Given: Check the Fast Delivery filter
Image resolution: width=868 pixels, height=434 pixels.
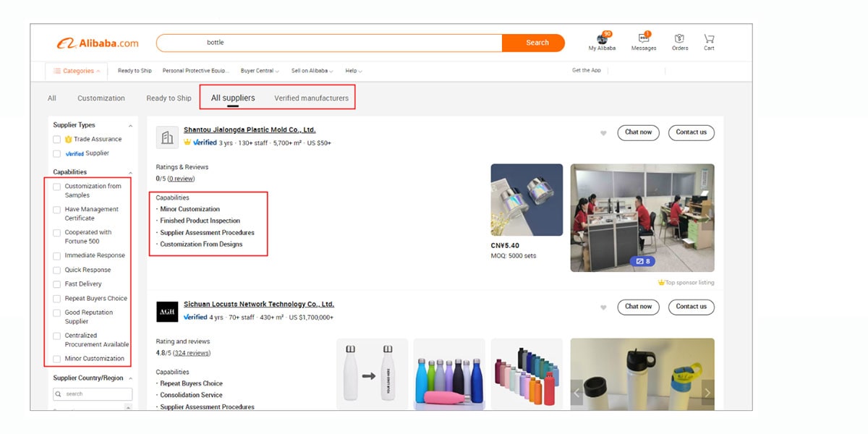Looking at the screenshot, I should tap(57, 284).
